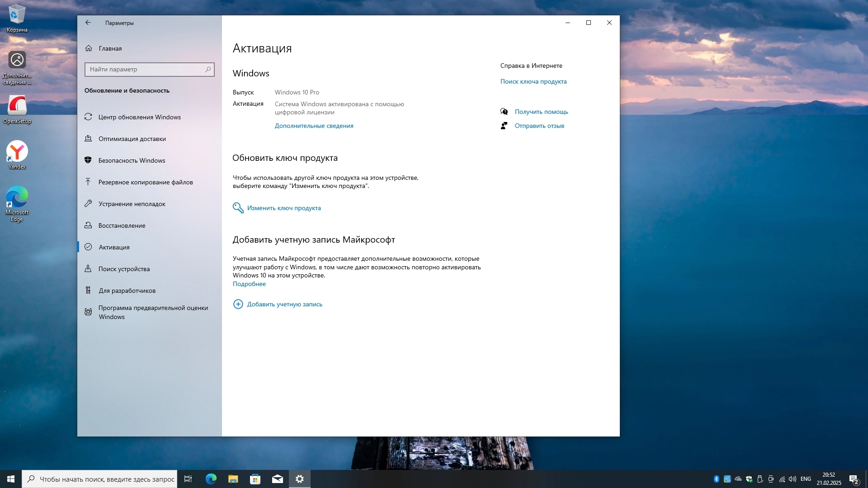Click the key icon for Изменить ключ продукта
This screenshot has height=488, width=868.
(x=238, y=208)
